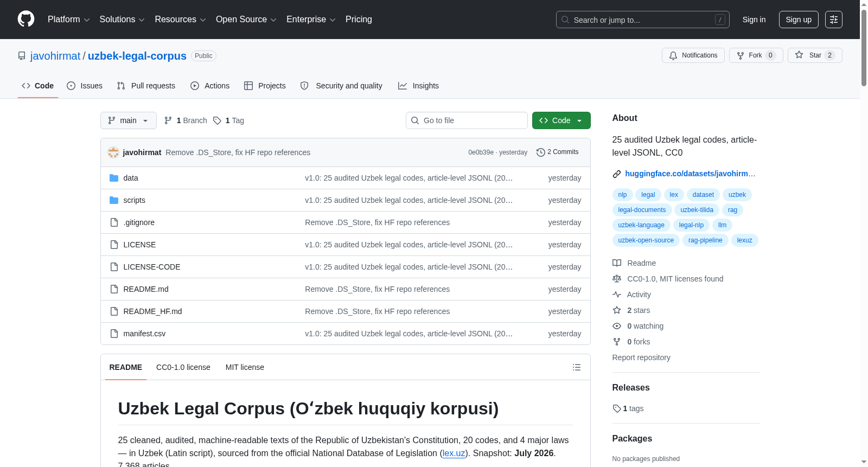Open the lex.uz link in README

point(454,453)
